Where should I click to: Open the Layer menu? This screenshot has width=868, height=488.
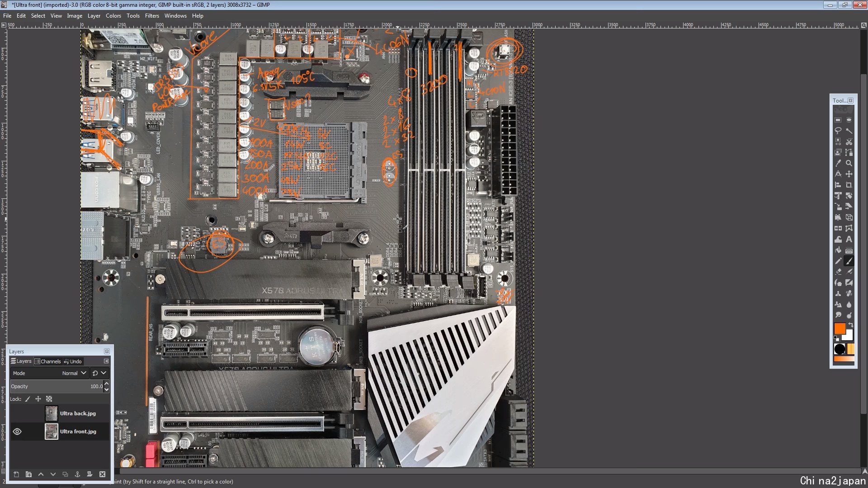[x=94, y=16]
